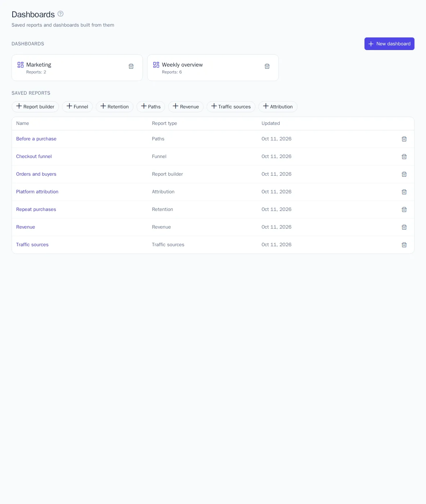Delete the Marketing dashboard

coord(131,66)
